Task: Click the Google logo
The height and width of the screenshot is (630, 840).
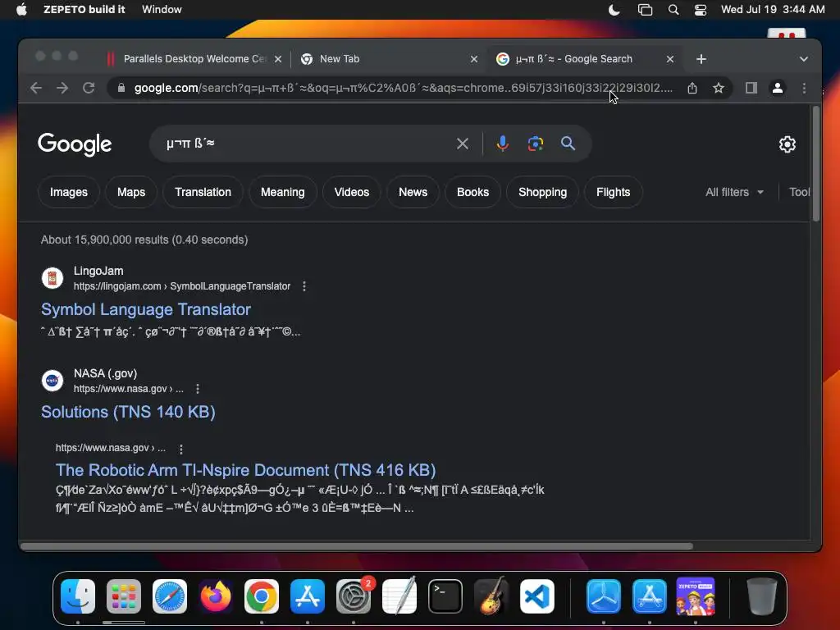Action: pos(75,144)
